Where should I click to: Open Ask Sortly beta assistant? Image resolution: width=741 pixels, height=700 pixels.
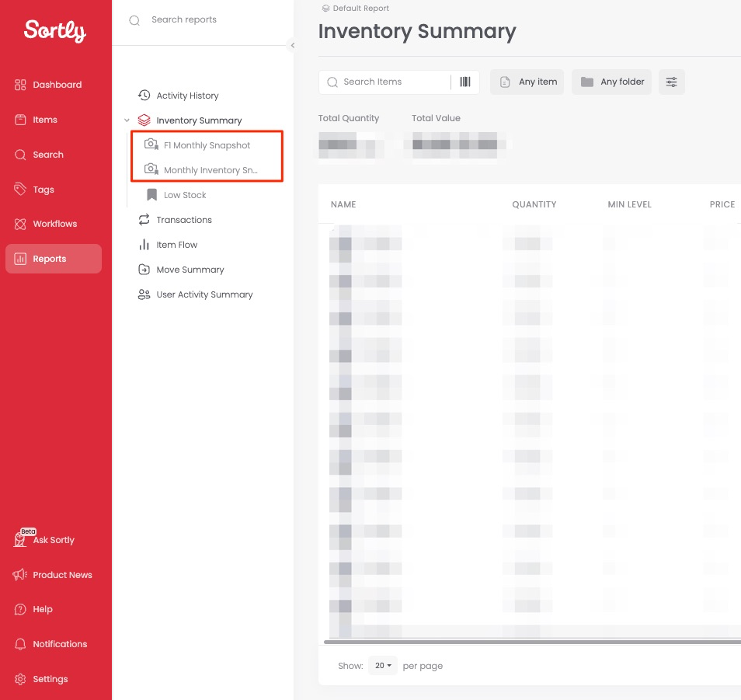[x=53, y=540]
